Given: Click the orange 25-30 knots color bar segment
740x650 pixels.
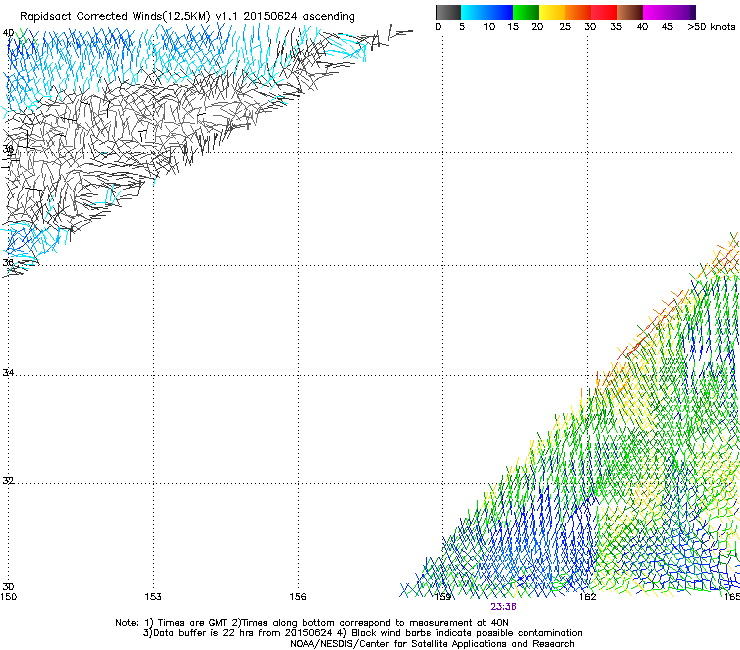Looking at the screenshot, I should [578, 12].
